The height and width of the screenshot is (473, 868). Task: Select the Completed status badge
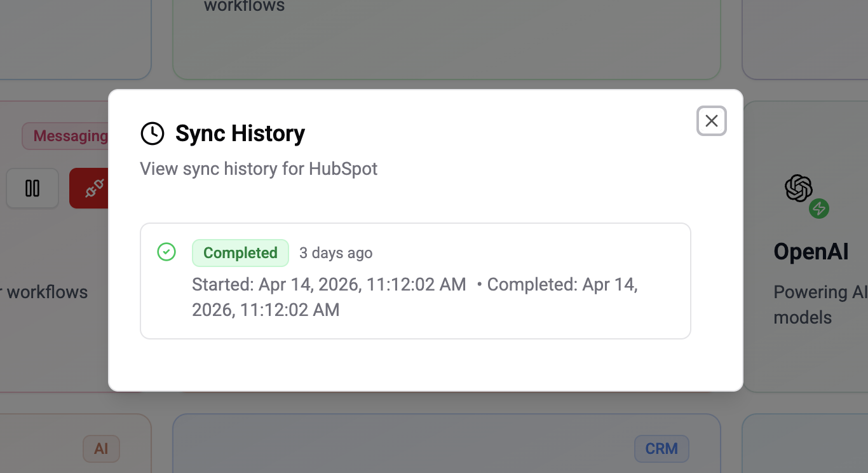click(240, 252)
